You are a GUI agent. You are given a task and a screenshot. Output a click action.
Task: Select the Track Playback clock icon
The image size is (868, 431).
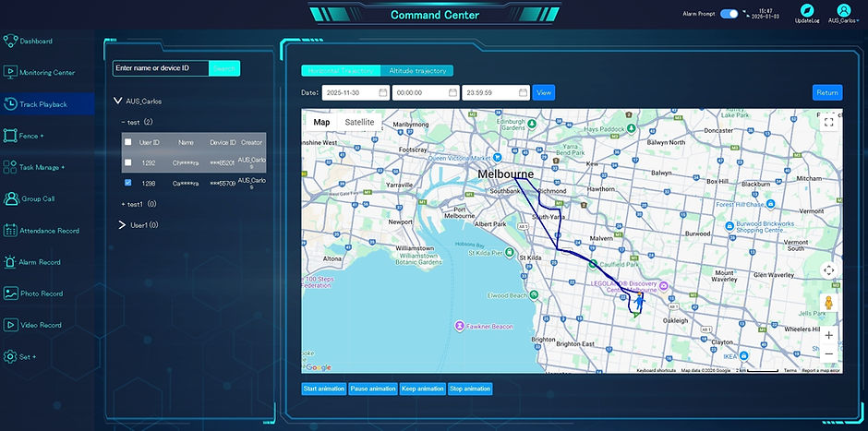tap(10, 103)
